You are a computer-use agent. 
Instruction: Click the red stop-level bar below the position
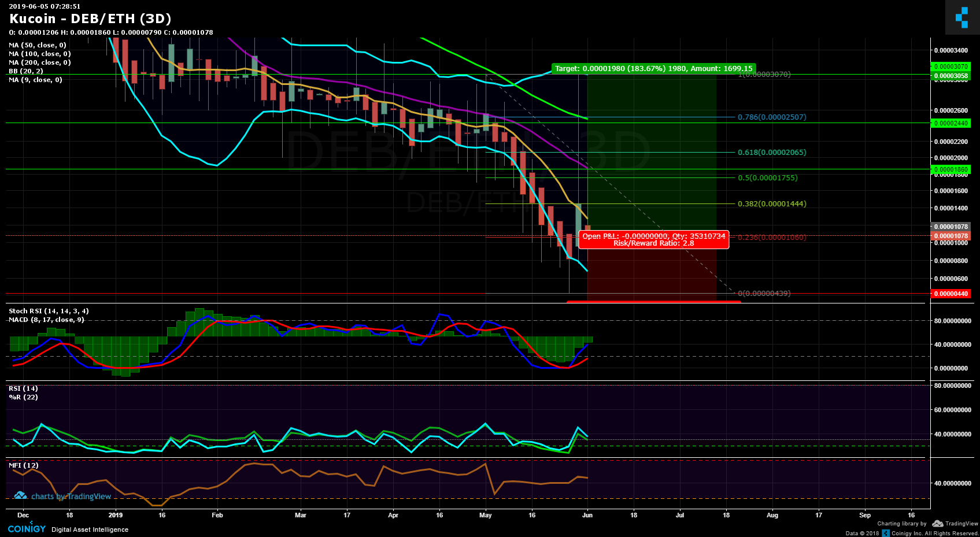[653, 301]
